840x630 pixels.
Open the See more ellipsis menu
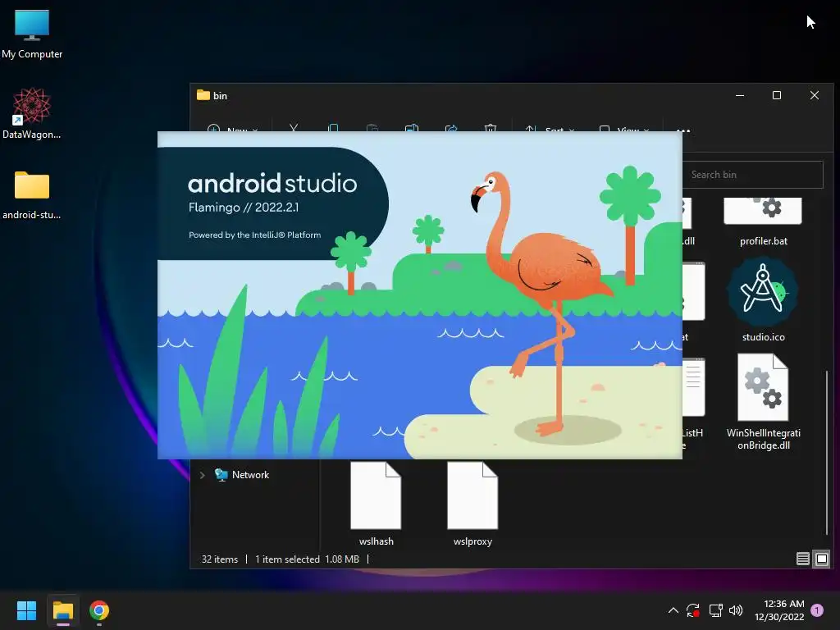(683, 130)
